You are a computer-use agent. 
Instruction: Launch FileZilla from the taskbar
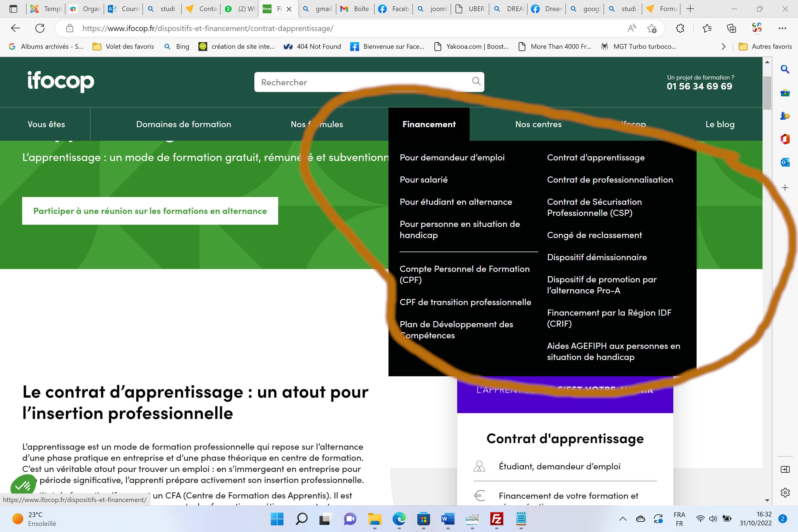point(496,519)
